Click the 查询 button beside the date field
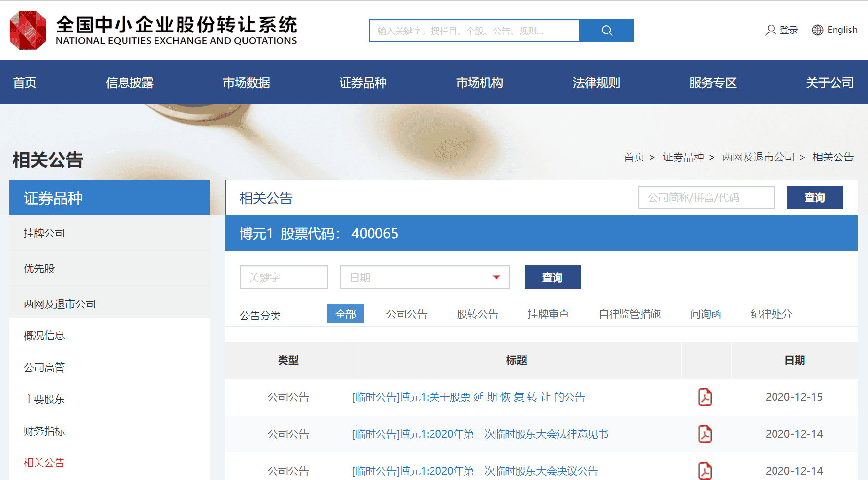 552,277
